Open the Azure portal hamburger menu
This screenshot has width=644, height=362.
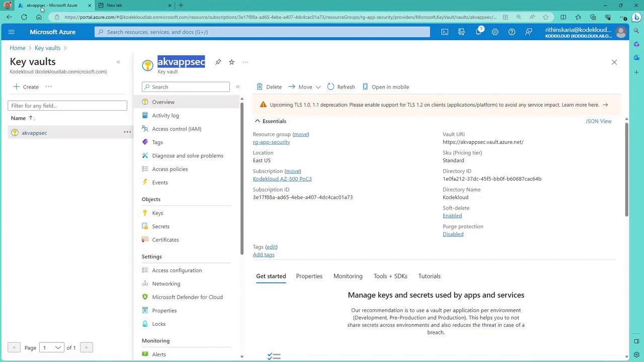click(x=12, y=32)
